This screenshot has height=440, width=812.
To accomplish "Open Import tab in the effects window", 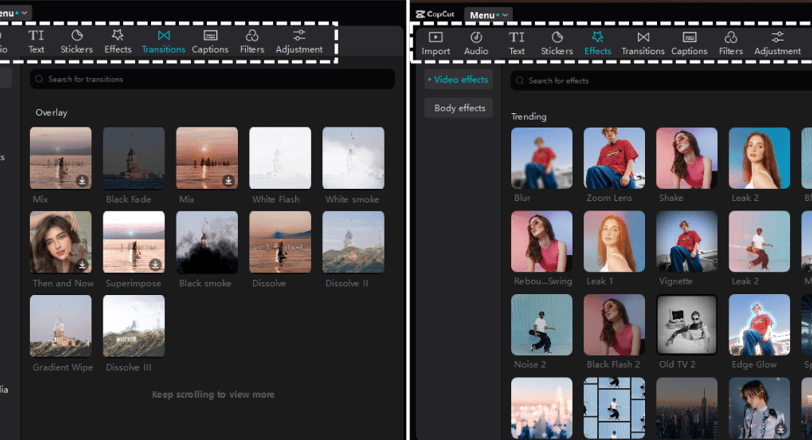I will pos(436,43).
